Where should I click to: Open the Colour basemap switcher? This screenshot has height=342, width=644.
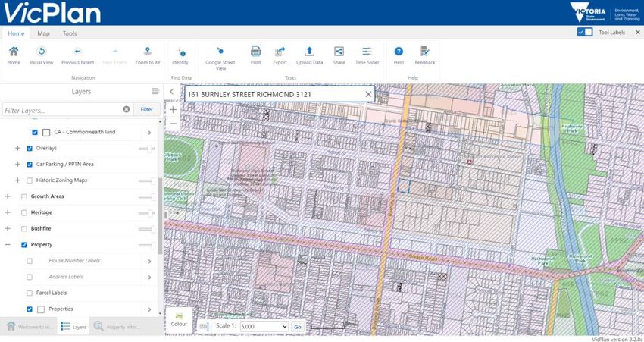(x=179, y=320)
